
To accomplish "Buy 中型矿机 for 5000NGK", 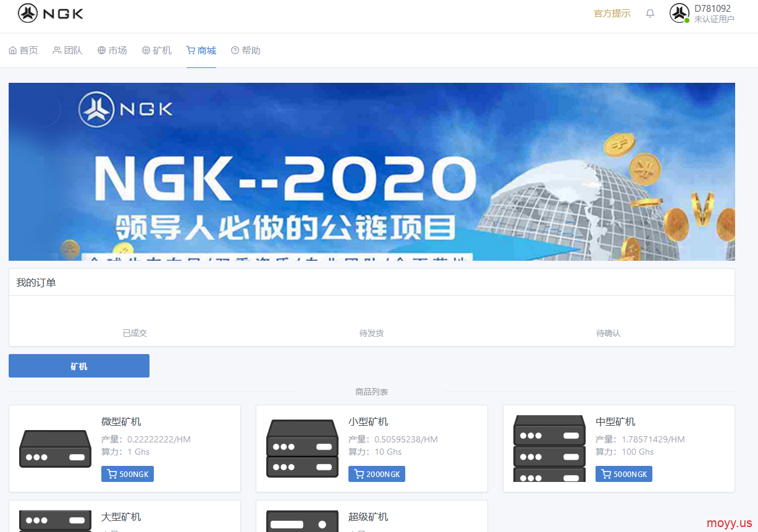I will pyautogui.click(x=624, y=474).
